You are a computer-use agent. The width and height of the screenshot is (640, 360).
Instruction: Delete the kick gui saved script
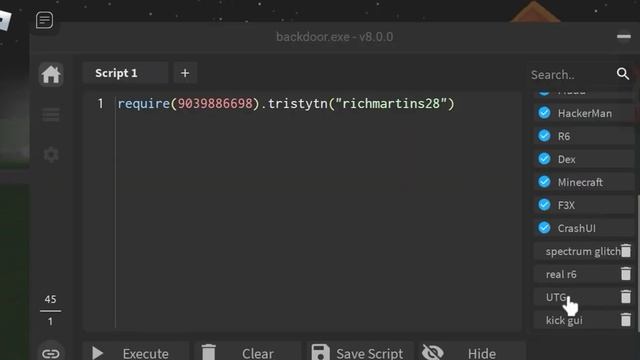click(626, 320)
